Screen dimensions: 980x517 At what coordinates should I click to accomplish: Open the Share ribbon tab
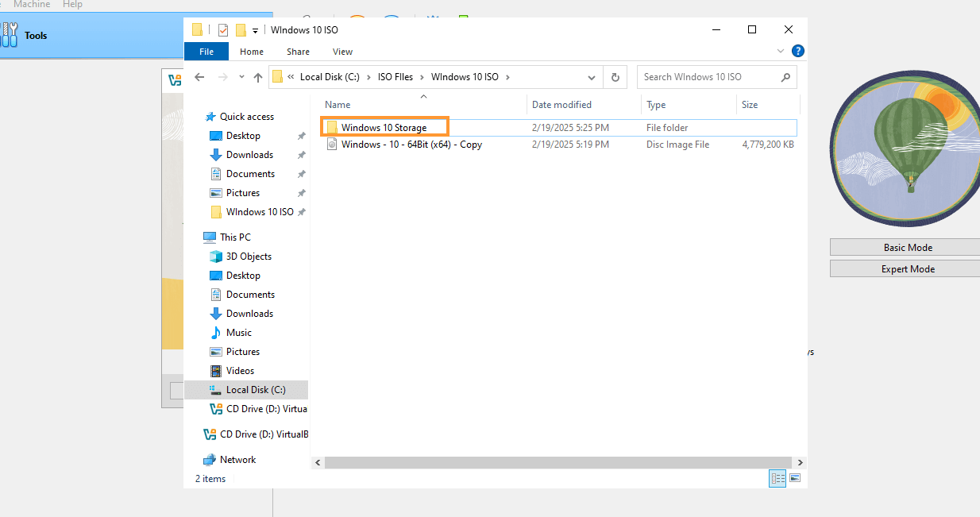pyautogui.click(x=299, y=52)
